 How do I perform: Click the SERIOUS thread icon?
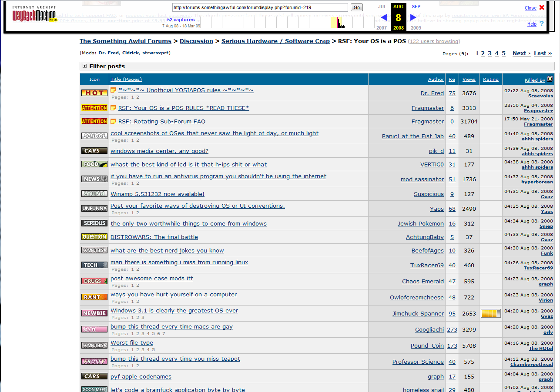[94, 223]
